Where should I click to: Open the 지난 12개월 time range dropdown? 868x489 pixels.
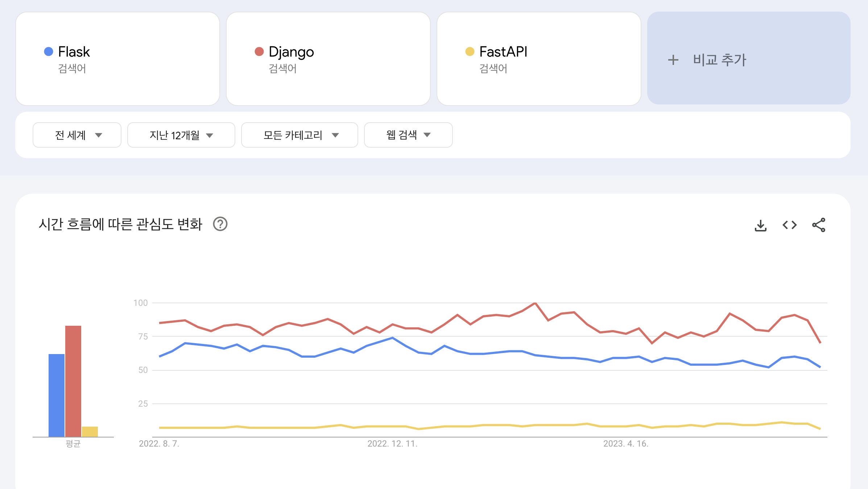pyautogui.click(x=181, y=135)
